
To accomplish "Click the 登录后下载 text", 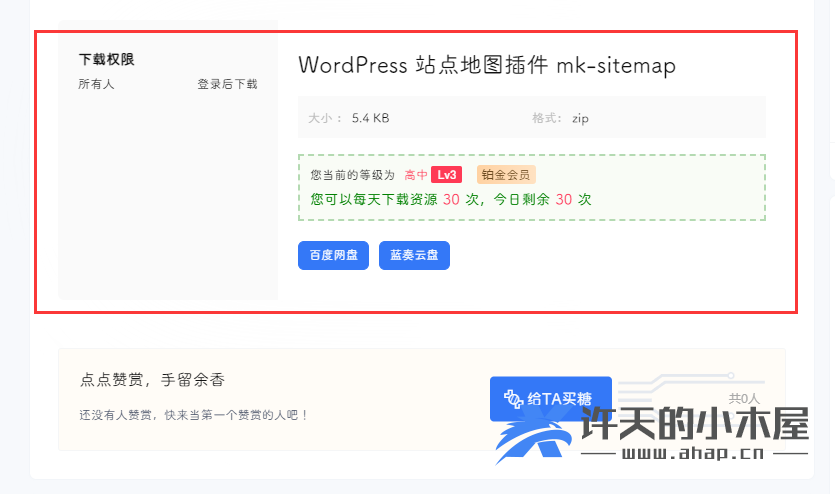I will pyautogui.click(x=227, y=84).
